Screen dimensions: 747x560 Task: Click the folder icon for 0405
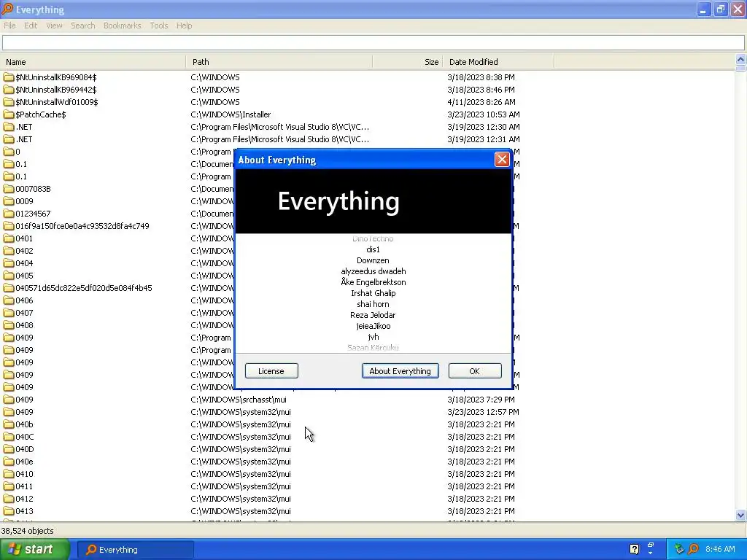click(x=9, y=275)
